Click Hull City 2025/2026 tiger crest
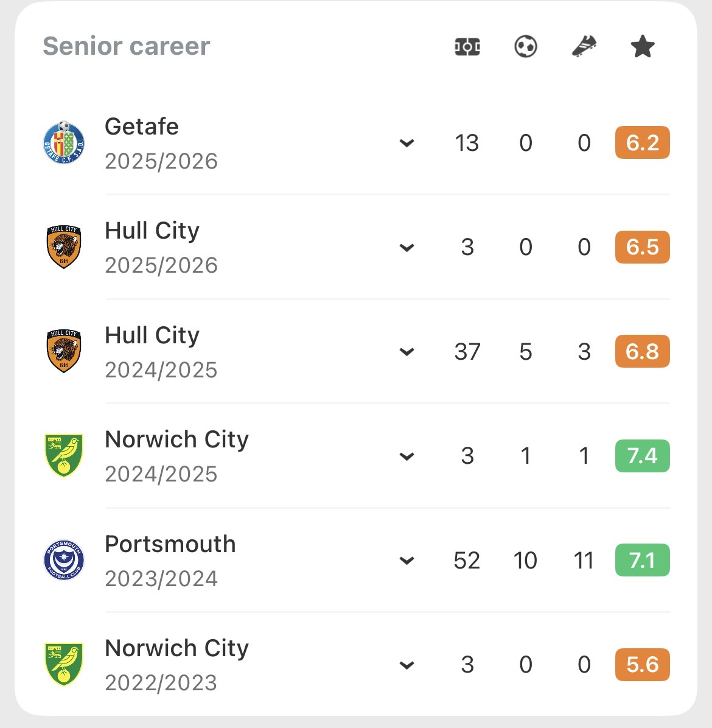The image size is (712, 728). pos(64,247)
